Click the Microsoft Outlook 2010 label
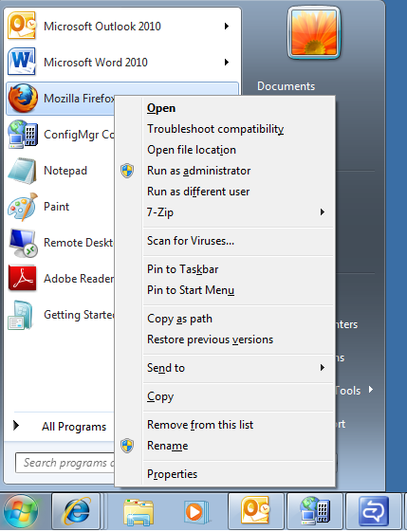Viewport: 407px width, 532px height. click(x=102, y=27)
